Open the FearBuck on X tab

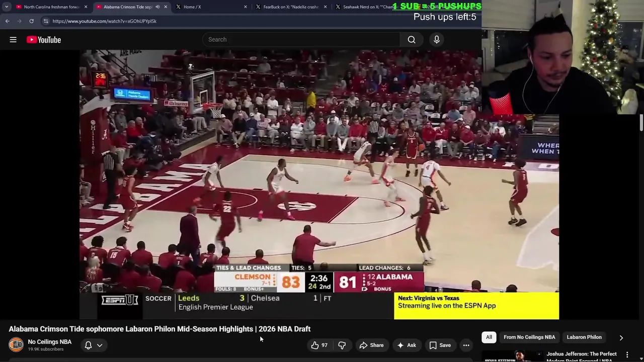(291, 7)
